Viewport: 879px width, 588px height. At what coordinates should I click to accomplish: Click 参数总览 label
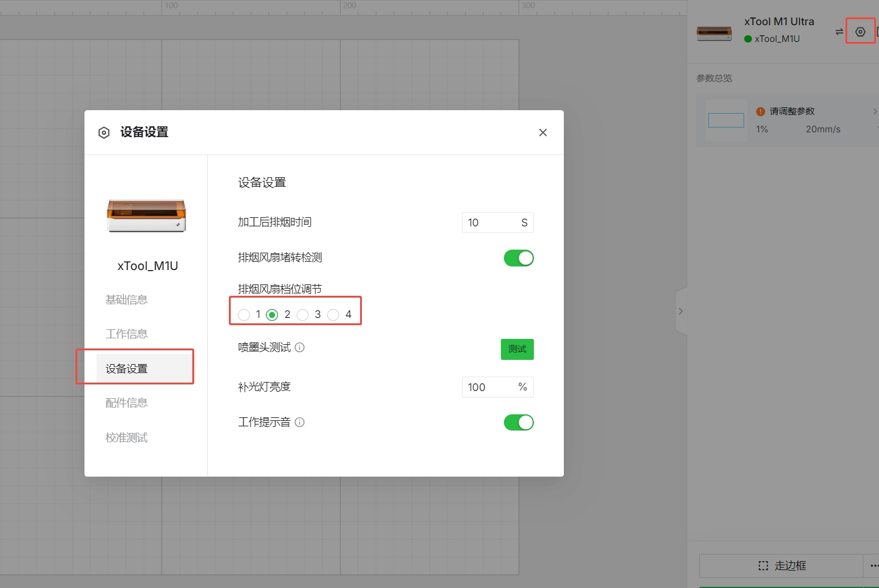tap(714, 78)
